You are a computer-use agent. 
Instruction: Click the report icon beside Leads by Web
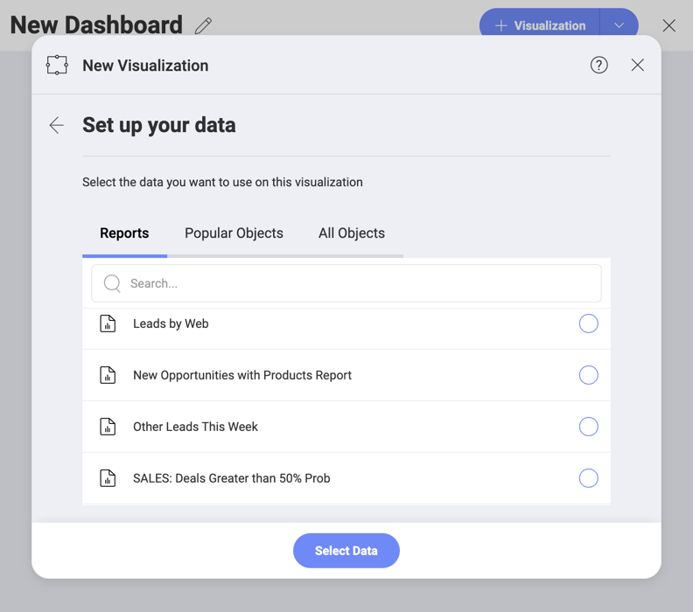click(108, 323)
